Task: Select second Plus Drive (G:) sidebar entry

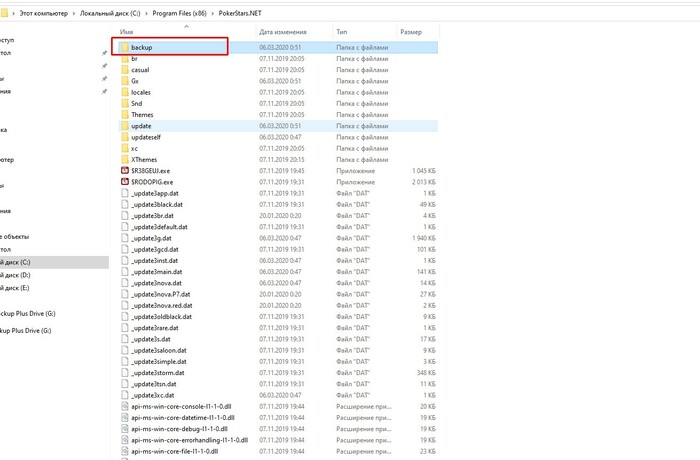Action: coord(25,330)
